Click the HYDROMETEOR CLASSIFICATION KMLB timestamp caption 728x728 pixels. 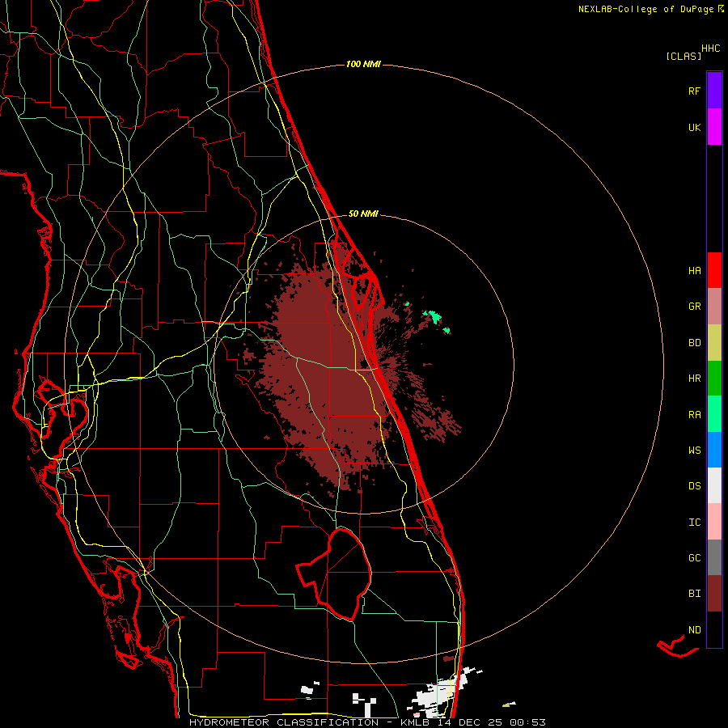(367, 722)
